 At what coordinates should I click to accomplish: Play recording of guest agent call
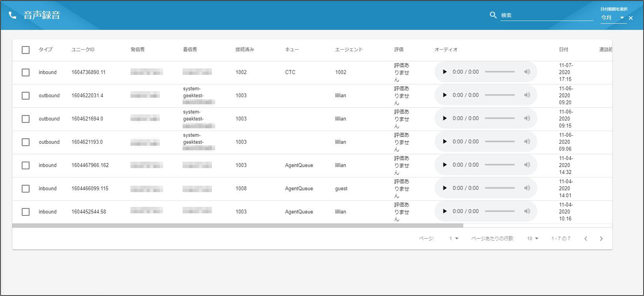coord(445,188)
